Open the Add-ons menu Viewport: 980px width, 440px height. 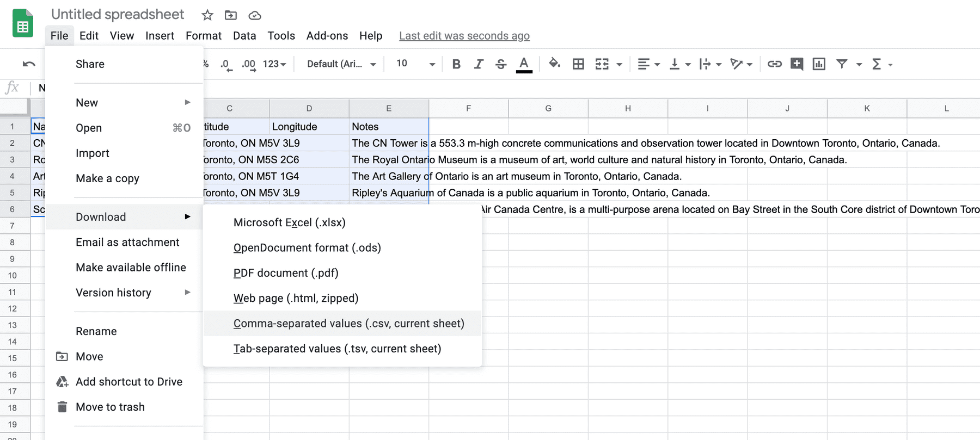[x=327, y=36]
